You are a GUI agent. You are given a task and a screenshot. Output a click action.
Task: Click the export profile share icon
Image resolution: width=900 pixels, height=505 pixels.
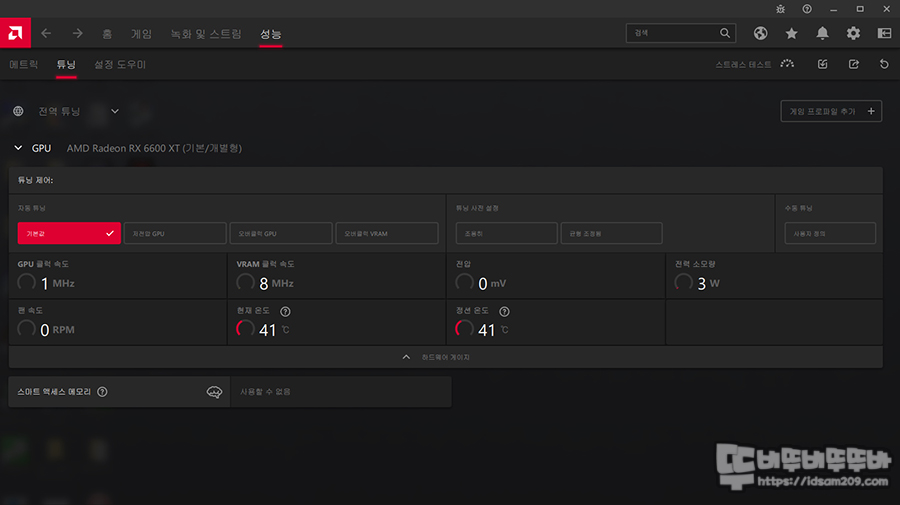click(x=854, y=64)
